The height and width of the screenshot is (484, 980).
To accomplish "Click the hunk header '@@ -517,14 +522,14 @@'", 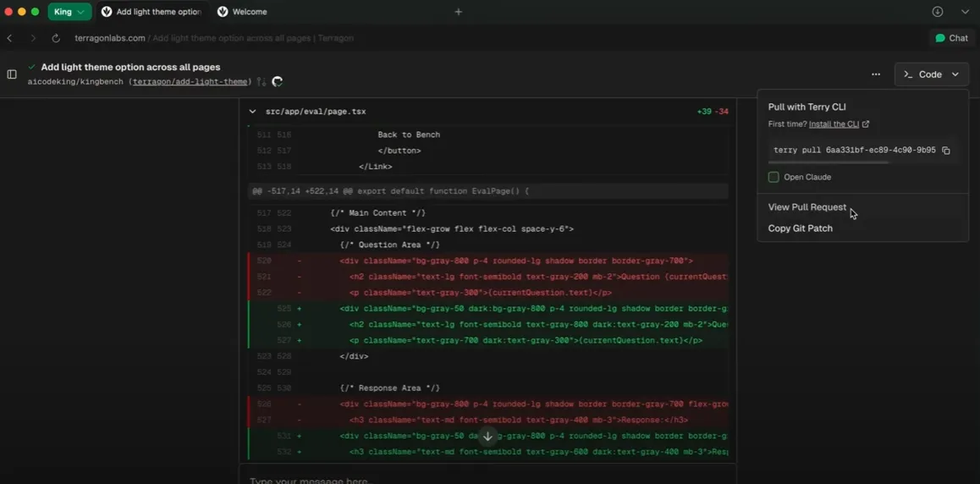I will click(487, 191).
